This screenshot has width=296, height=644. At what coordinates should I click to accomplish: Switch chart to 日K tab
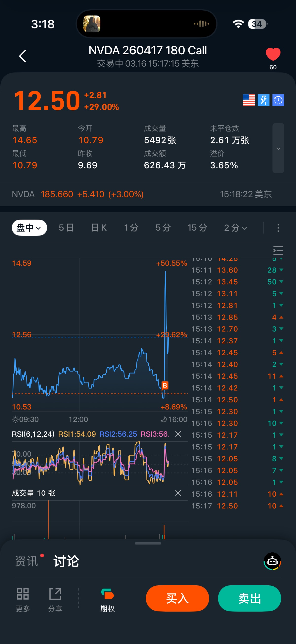coord(99,228)
